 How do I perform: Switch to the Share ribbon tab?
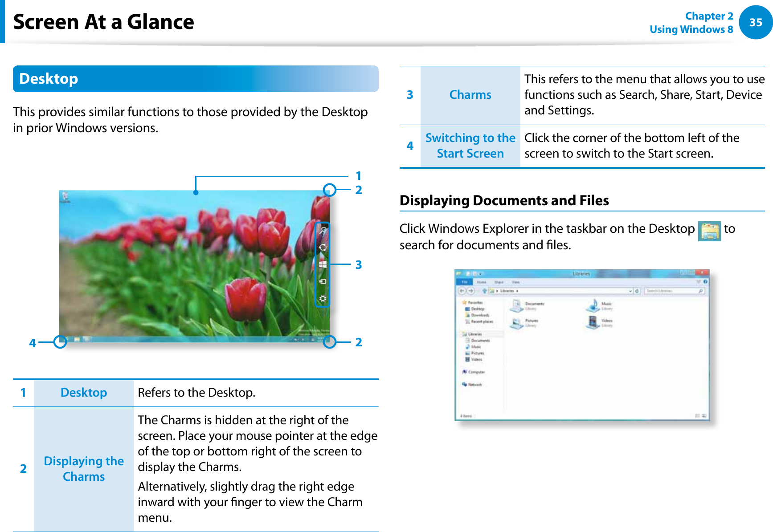coord(499,282)
